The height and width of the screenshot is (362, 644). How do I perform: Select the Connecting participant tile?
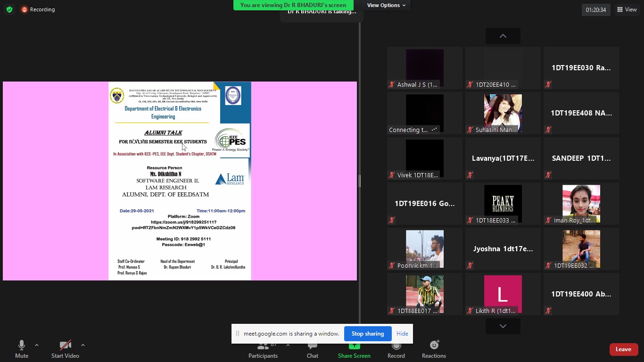coord(425,113)
